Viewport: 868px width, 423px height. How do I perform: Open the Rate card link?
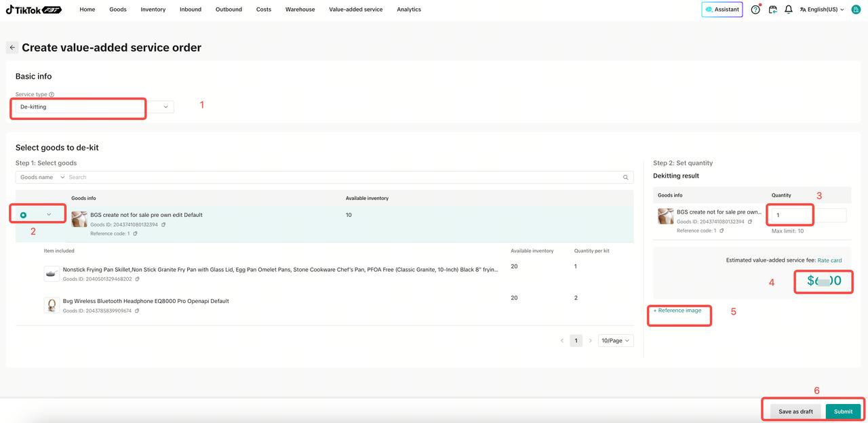click(829, 260)
